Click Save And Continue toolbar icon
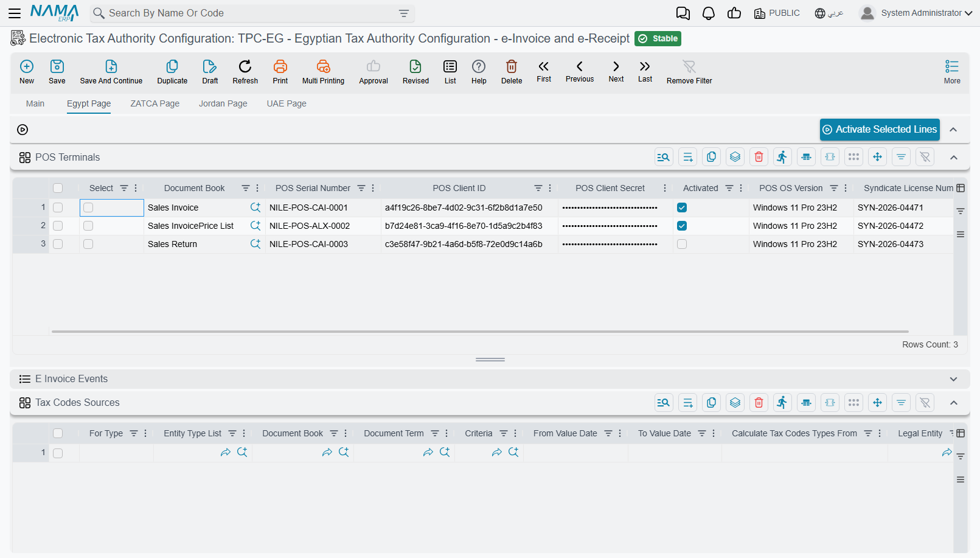Screen dimensions: 980x558 (111, 72)
